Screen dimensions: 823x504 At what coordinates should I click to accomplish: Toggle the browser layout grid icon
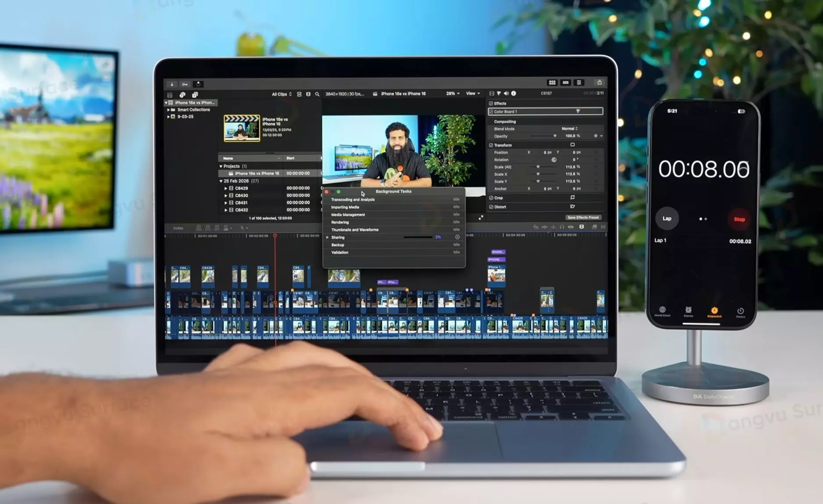[552, 83]
